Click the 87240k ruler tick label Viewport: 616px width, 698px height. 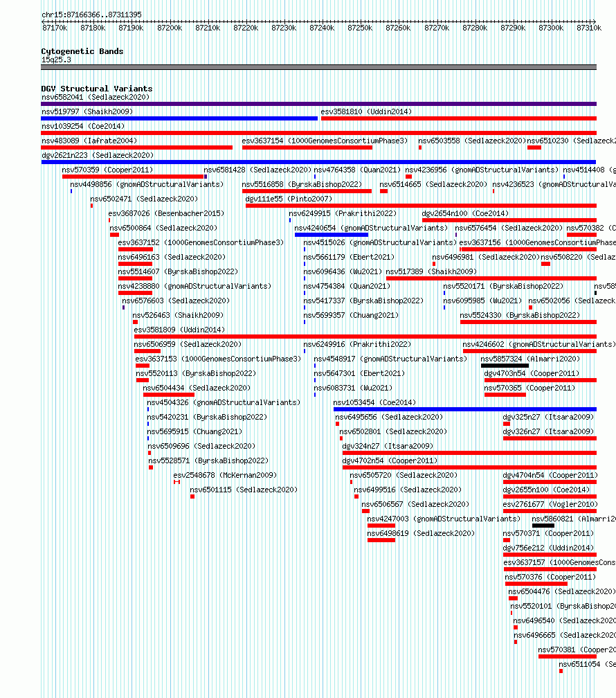322,28
